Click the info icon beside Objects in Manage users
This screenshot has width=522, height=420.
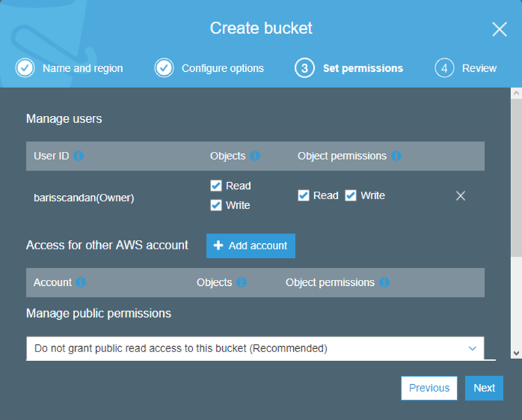(x=255, y=156)
